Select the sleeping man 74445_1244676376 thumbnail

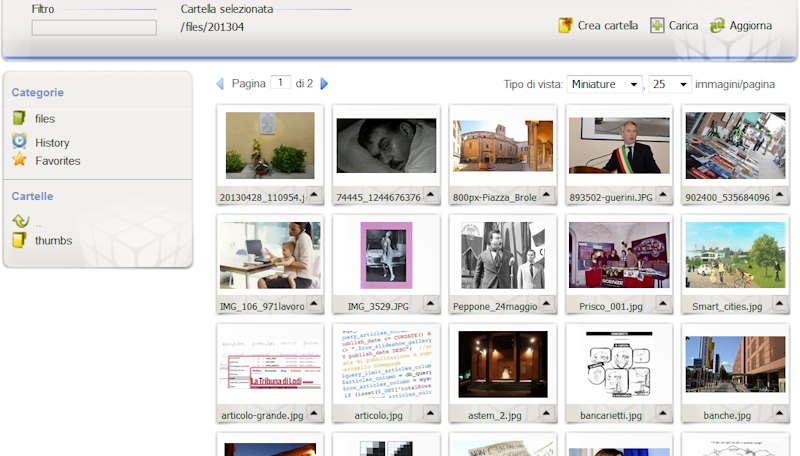coord(386,145)
